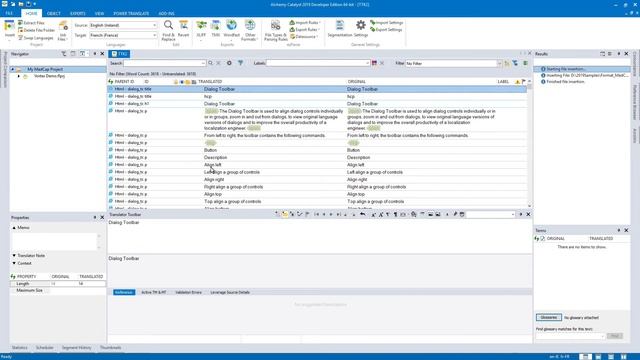Collapse the My MadCap Project tree node
Viewport: 640px width, 360px height.
pos(13,69)
